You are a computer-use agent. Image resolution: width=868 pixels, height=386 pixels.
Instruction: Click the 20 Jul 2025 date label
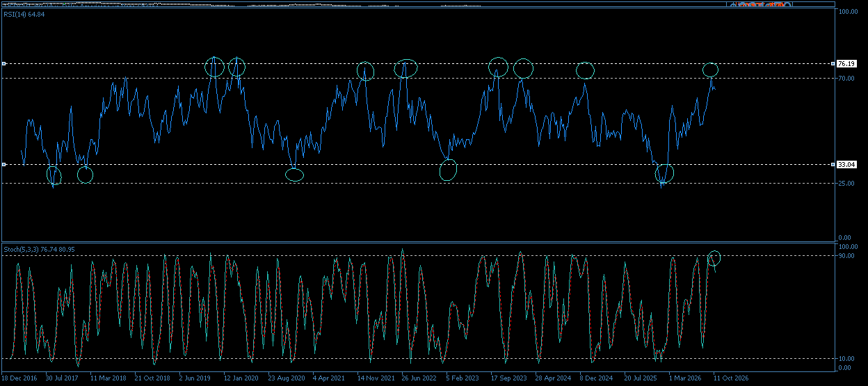pyautogui.click(x=641, y=378)
